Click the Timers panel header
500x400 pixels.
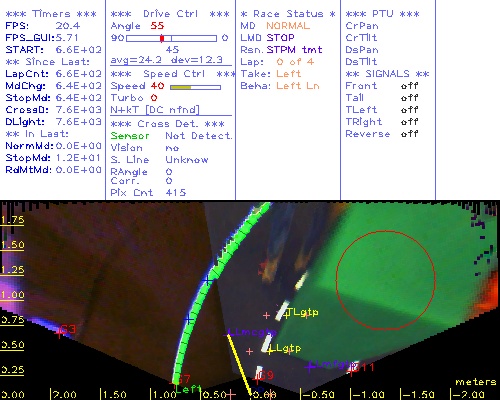pos(51,14)
